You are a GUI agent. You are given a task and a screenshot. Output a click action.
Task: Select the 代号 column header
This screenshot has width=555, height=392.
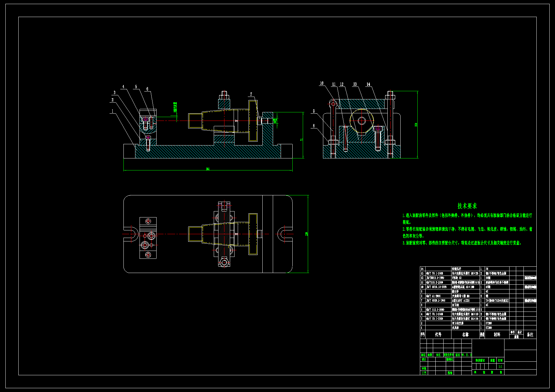tap(438, 335)
